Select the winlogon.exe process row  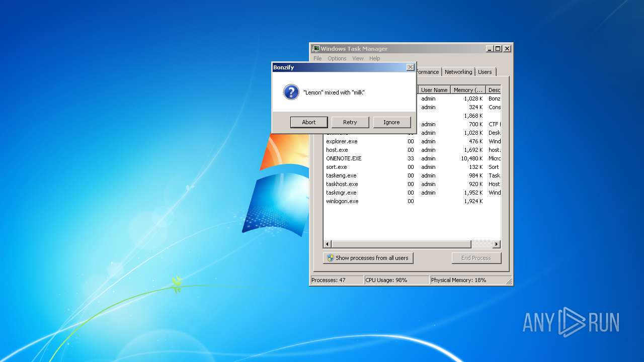412,201
